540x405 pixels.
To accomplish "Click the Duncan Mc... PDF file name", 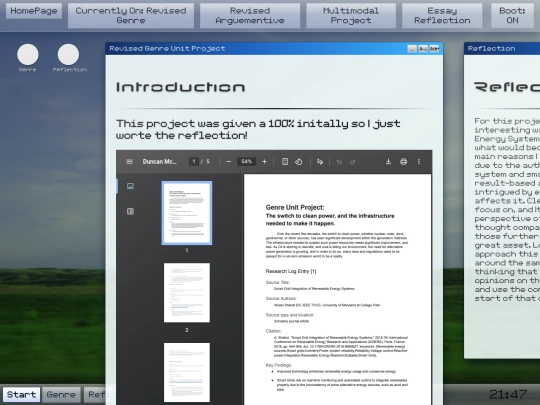I will [x=159, y=162].
